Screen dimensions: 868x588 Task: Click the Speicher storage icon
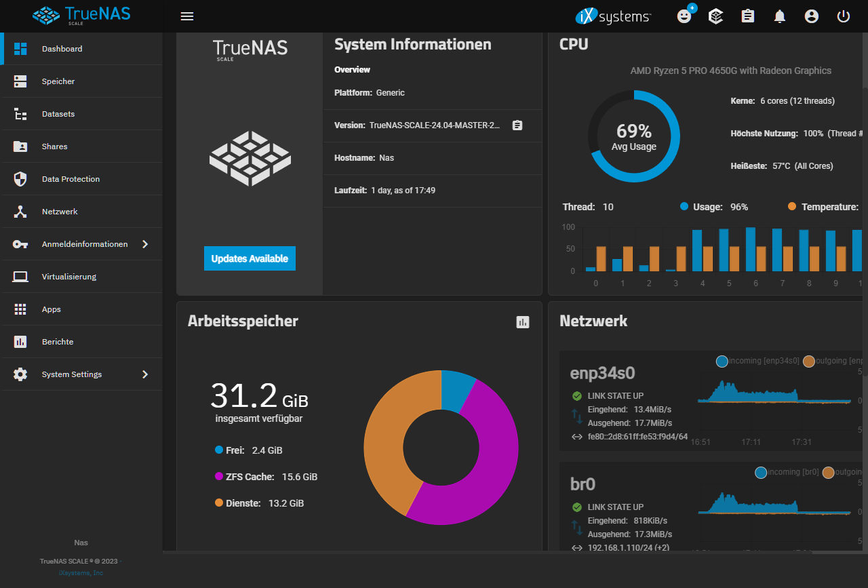(20, 81)
